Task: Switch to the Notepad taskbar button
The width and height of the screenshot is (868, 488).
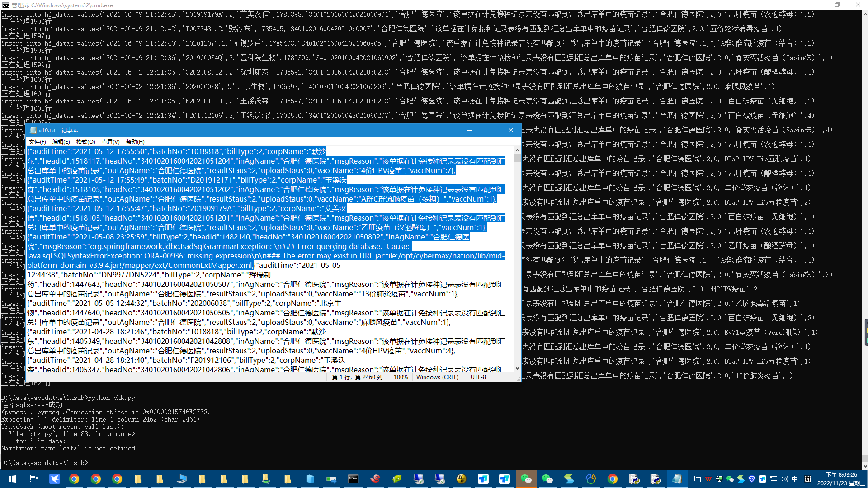Action: pyautogui.click(x=677, y=479)
